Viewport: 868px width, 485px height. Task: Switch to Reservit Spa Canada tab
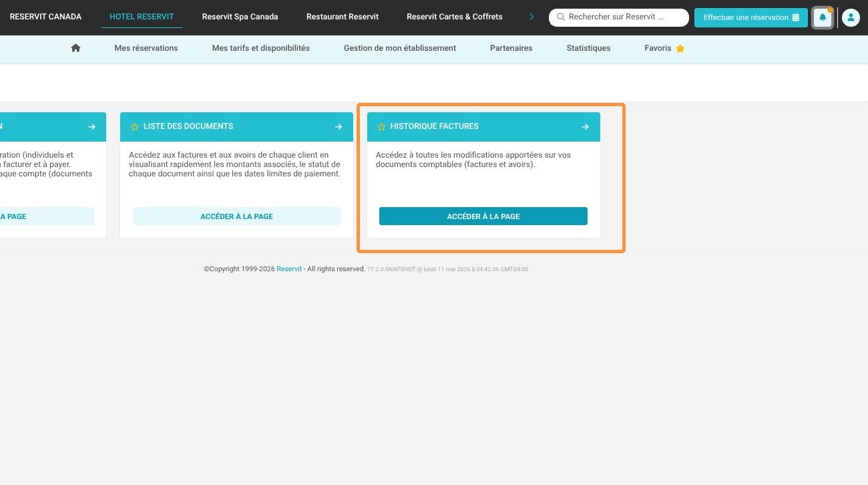240,17
